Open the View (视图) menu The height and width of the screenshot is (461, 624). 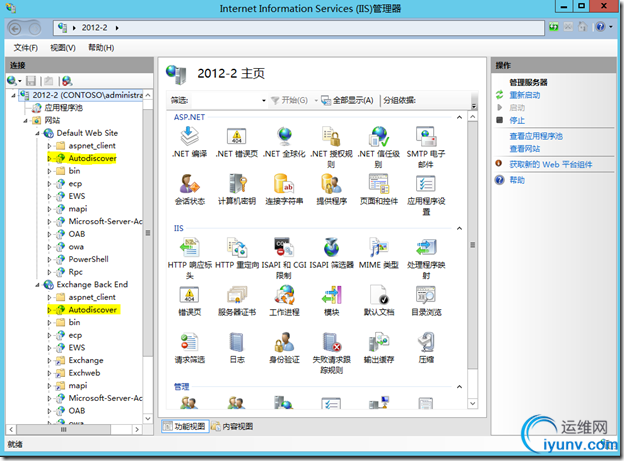pos(63,48)
